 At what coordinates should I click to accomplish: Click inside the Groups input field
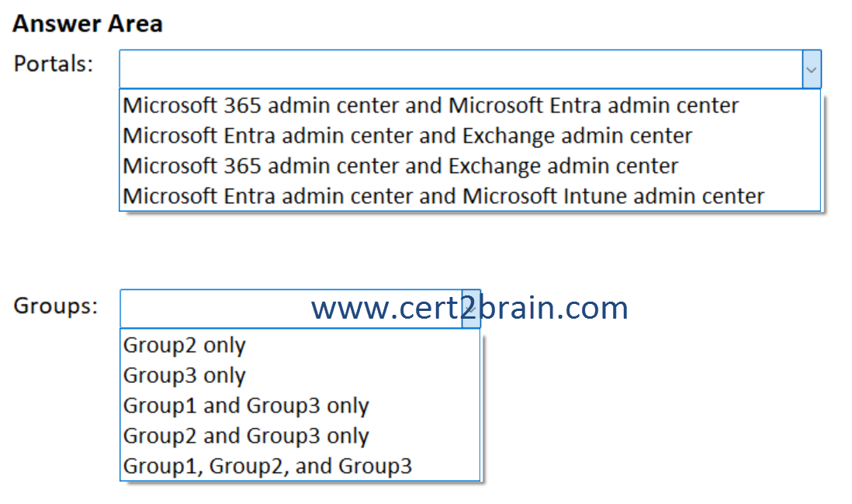[233, 308]
